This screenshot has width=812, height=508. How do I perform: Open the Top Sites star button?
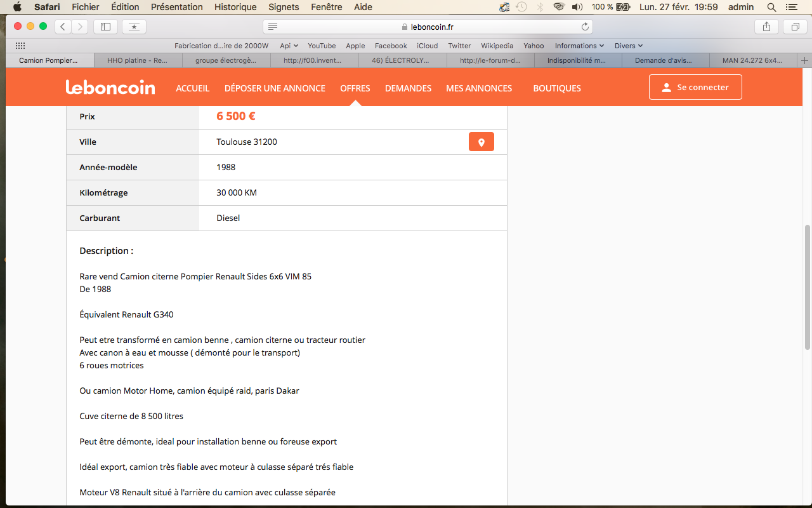click(x=134, y=27)
